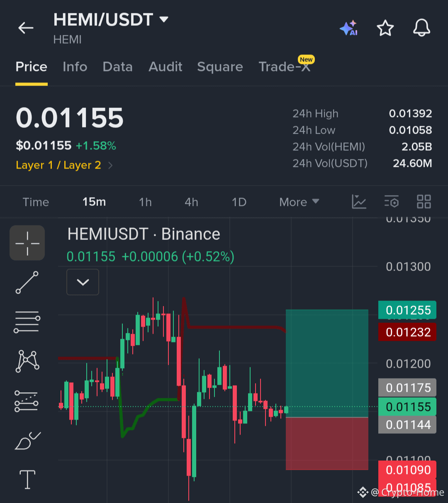448x503 pixels.
Task: Switch to the Data tab
Action: tap(118, 67)
